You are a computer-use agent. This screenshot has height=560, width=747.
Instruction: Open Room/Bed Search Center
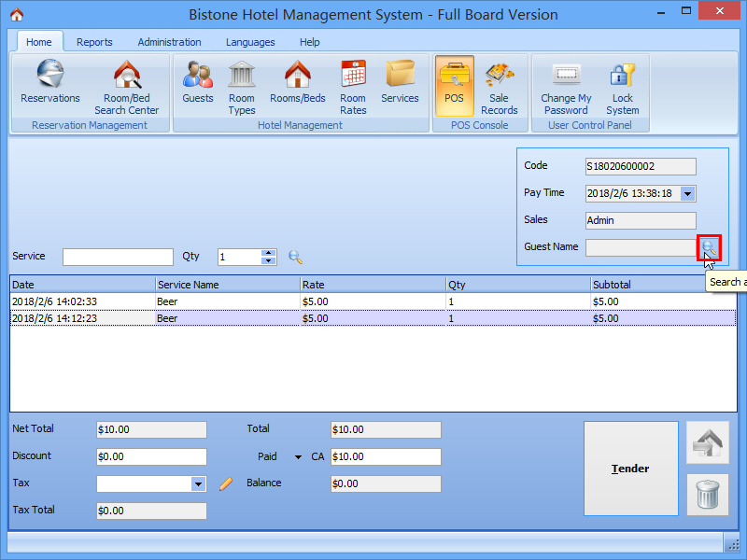point(127,87)
